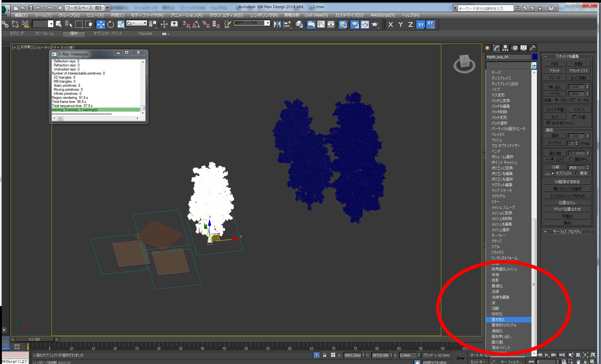Click the Mirror tool icon
This screenshot has height=364, width=601.
coord(277,24)
